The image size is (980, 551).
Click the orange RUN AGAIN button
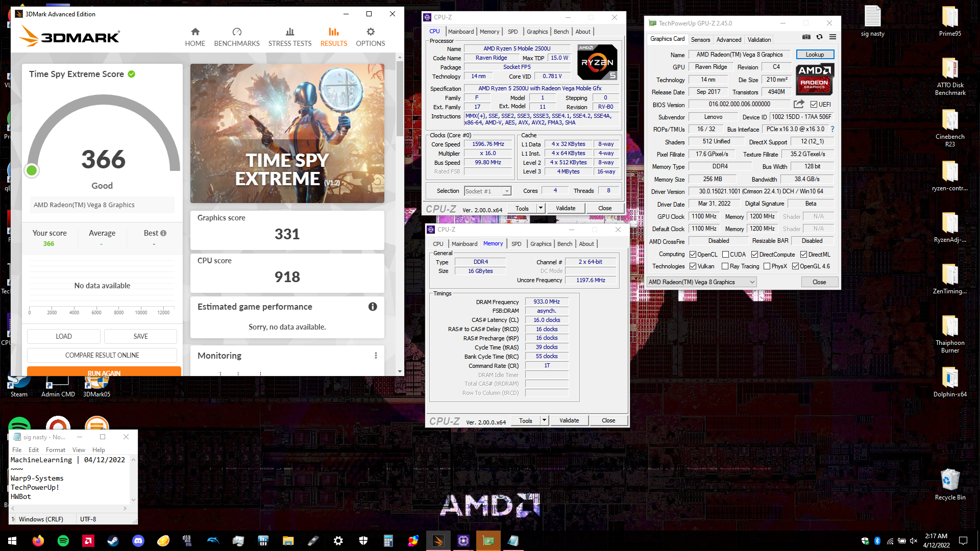[x=104, y=371]
